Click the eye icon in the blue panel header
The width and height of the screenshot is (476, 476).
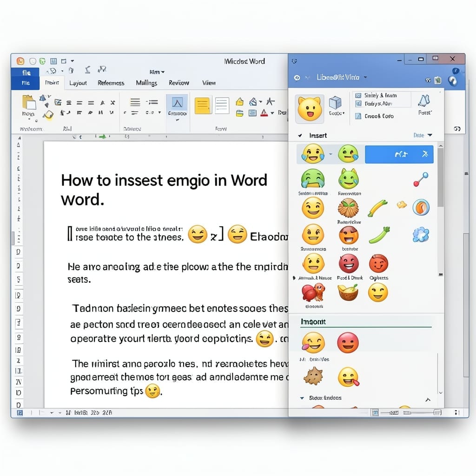[x=297, y=78]
